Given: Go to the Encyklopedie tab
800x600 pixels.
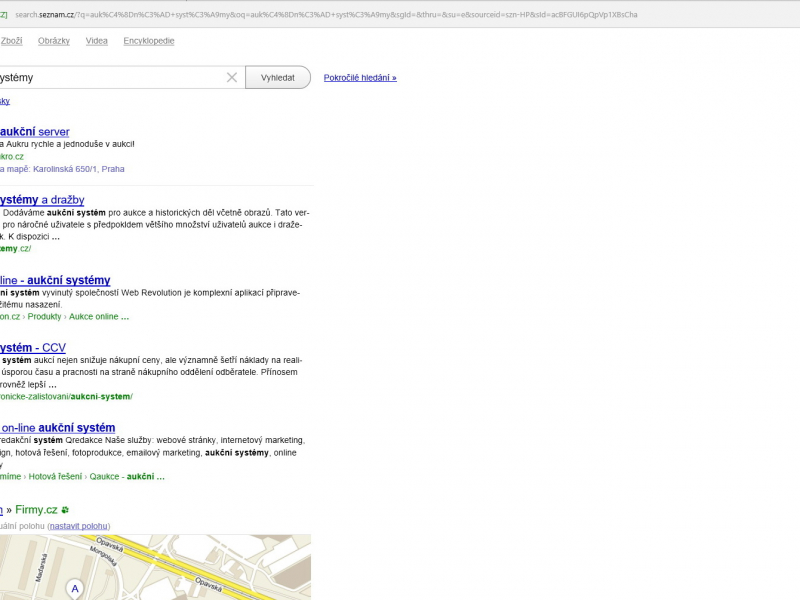Looking at the screenshot, I should (x=149, y=41).
